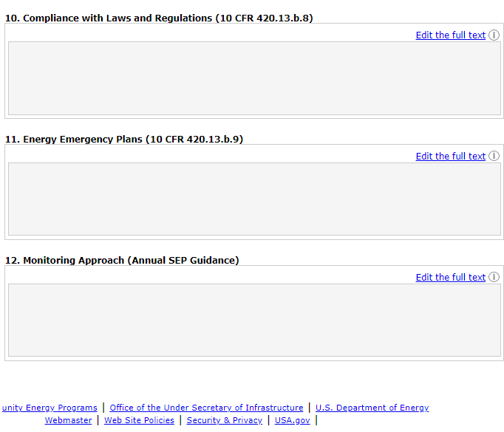Edit the full text for Energy Emergency Plans

[450, 156]
